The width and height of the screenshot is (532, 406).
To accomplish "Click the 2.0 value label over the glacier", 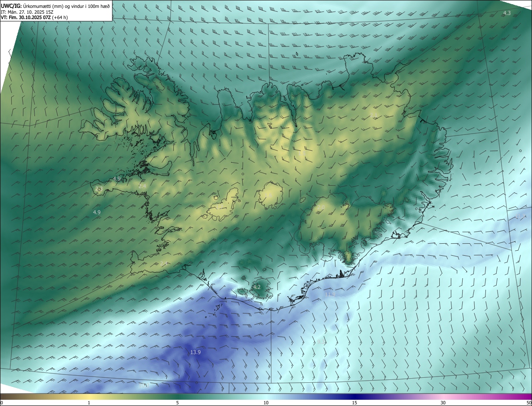I will (x=320, y=207).
